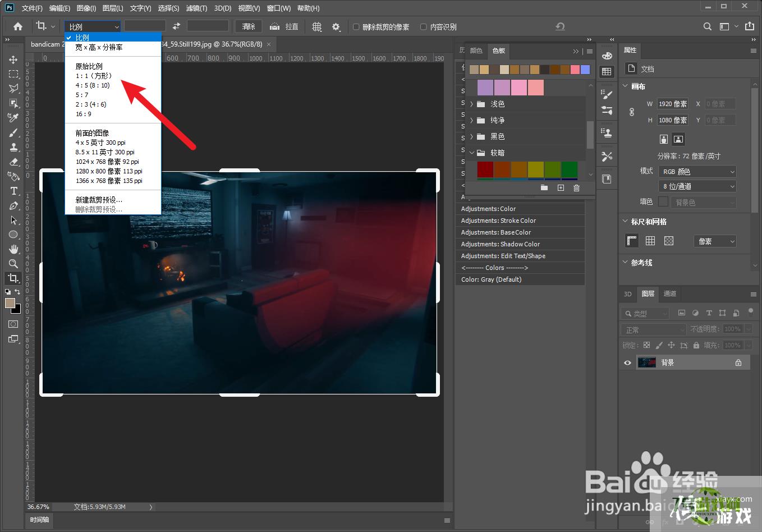Screen dimensions: 762x532
Task: Open the 比例 crop preset dropdown
Action: (x=93, y=26)
